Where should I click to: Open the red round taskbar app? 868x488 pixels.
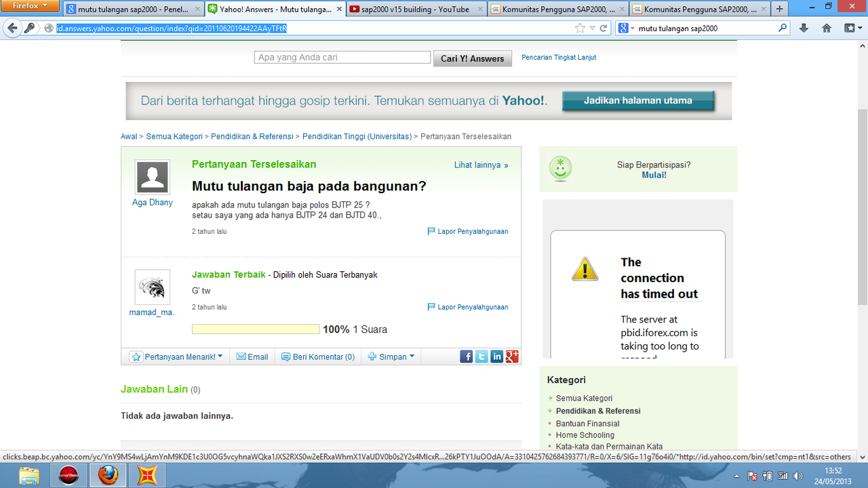68,476
